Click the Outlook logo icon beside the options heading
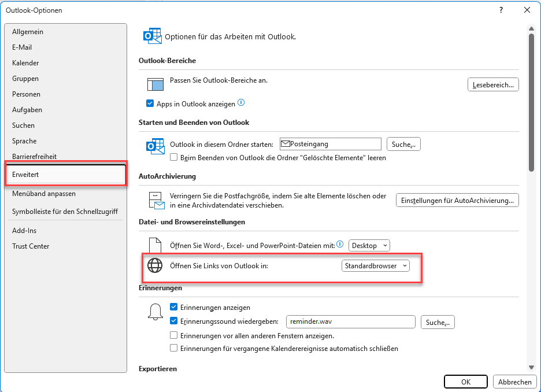The height and width of the screenshot is (392, 541). tap(152, 36)
